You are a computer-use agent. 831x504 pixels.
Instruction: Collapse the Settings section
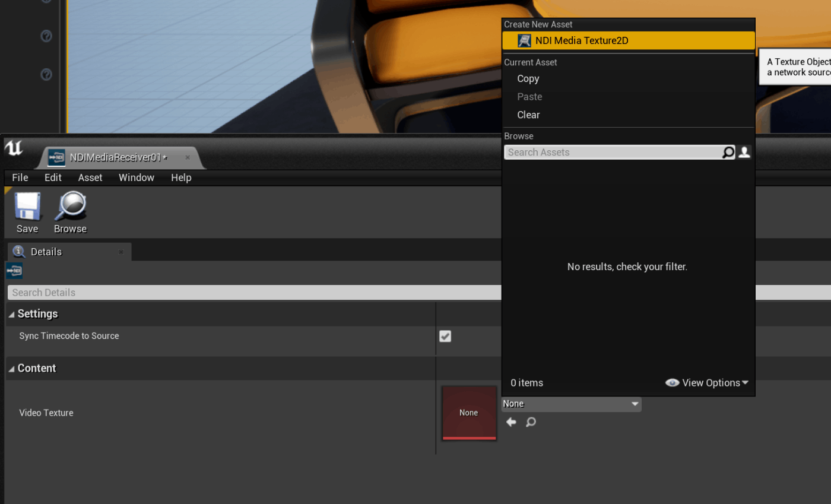pos(11,314)
